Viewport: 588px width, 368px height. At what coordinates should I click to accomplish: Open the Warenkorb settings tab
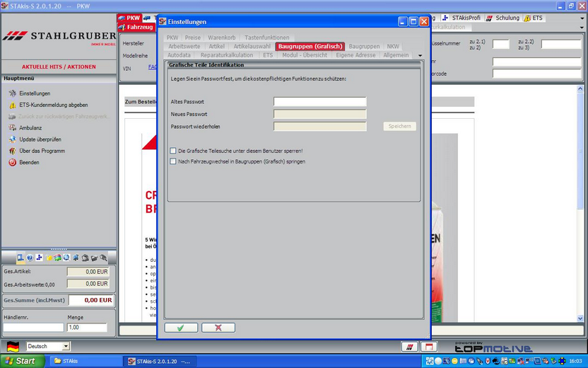222,38
